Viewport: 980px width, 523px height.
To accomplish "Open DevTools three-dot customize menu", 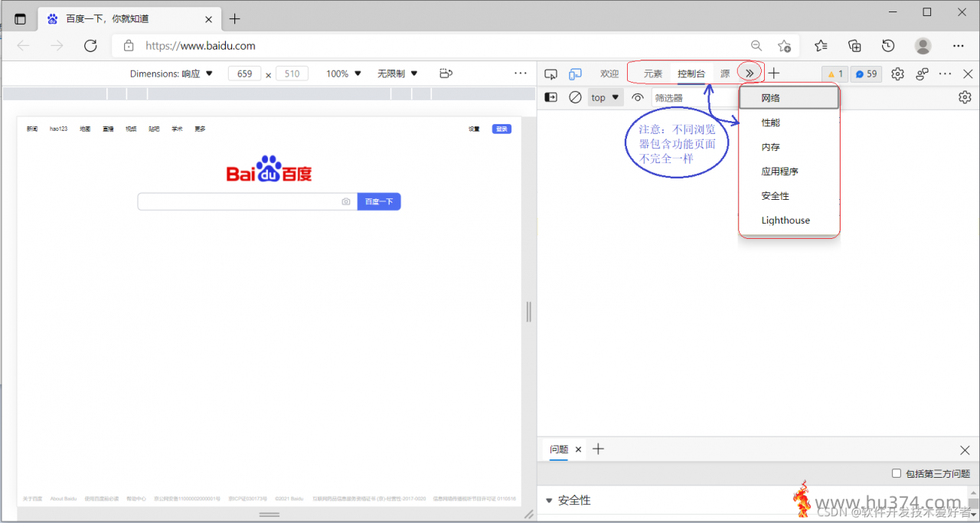I will (946, 74).
